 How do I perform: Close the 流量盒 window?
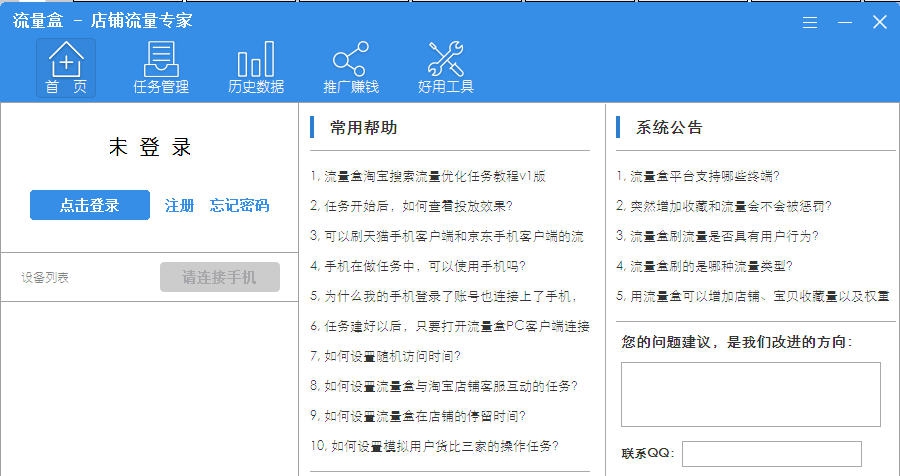(x=879, y=22)
